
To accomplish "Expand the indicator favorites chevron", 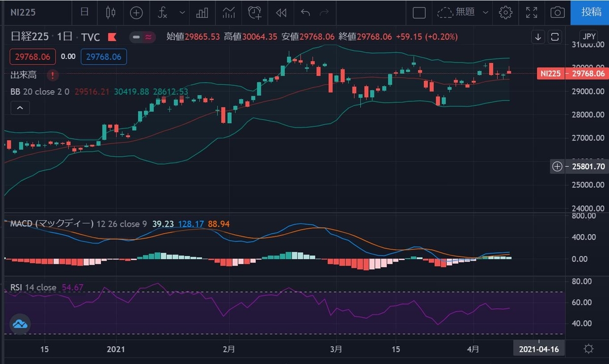I will tap(183, 13).
